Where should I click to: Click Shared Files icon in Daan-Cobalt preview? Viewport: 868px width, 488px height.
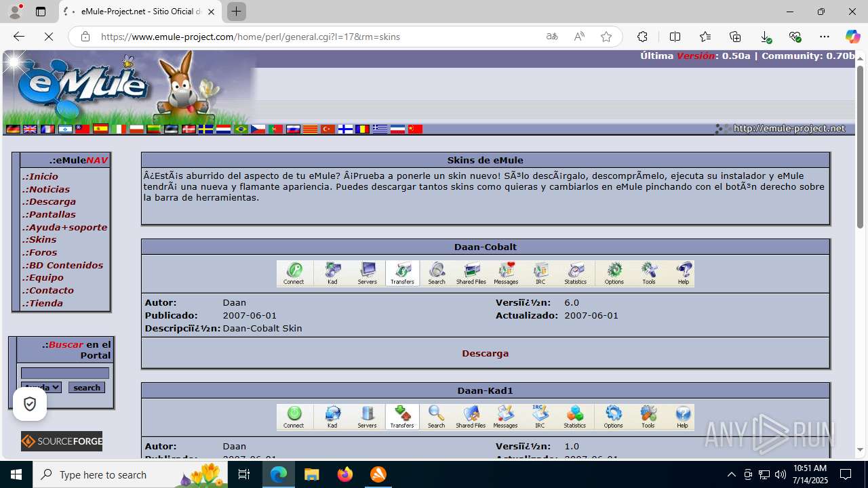pos(471,273)
